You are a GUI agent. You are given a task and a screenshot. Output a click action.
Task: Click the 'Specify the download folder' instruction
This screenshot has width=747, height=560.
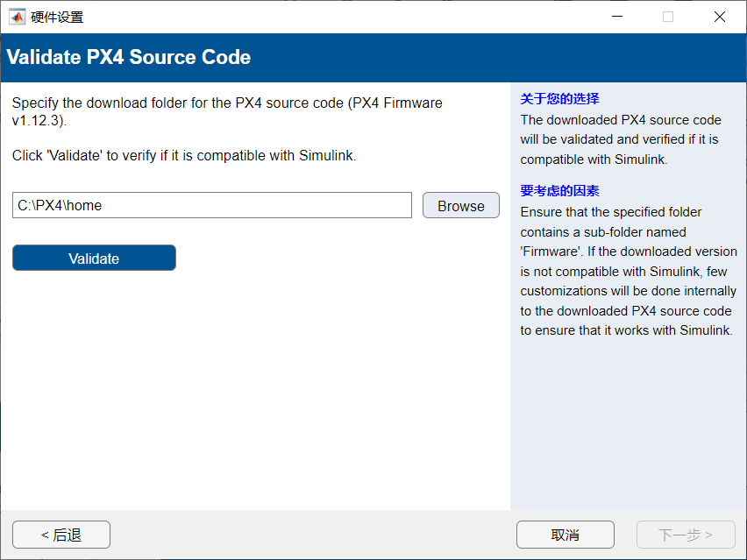click(226, 103)
